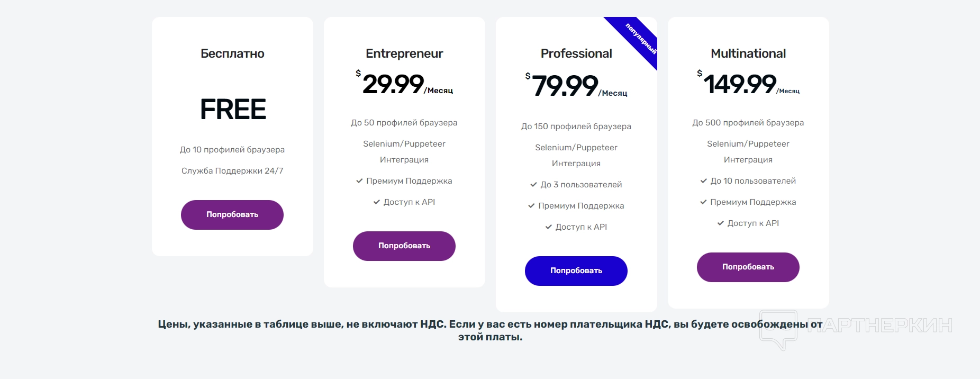
Task: Click checkmark next to Professional's Доступ к API
Action: coord(549,227)
